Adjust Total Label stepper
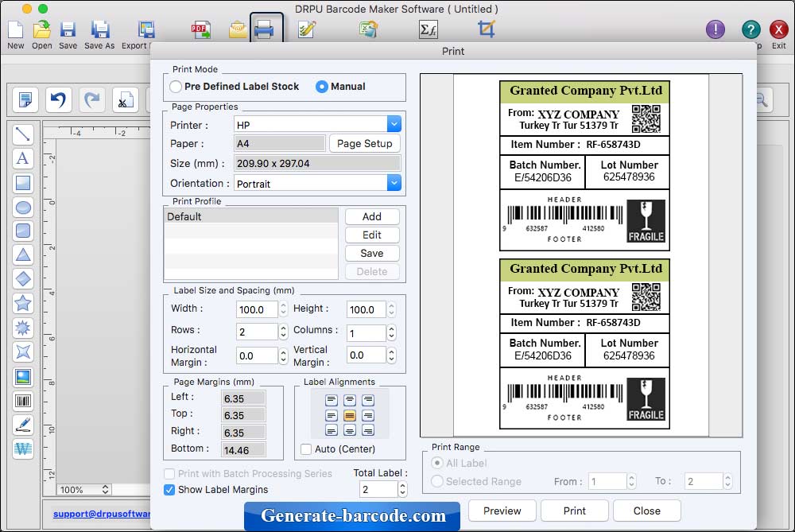 (402, 489)
